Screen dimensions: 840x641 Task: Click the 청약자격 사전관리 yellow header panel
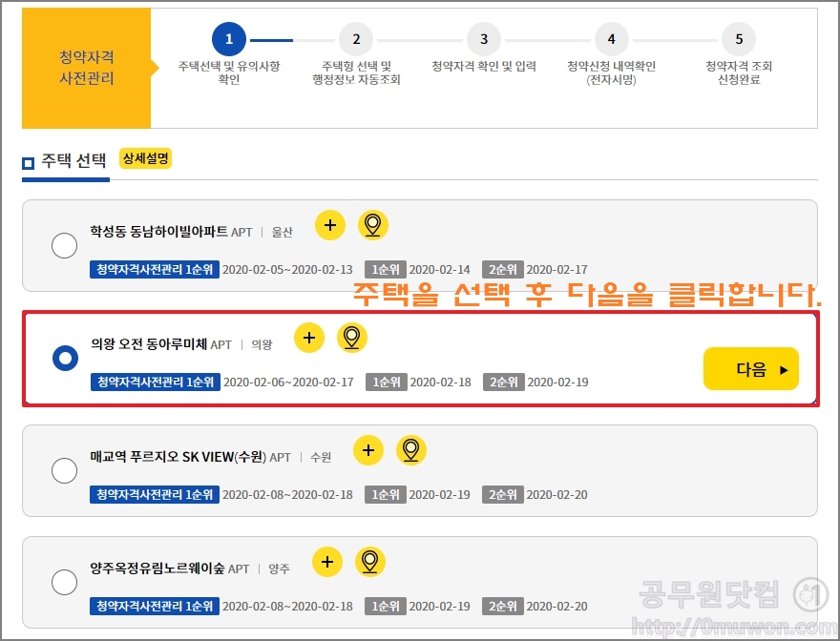point(86,68)
